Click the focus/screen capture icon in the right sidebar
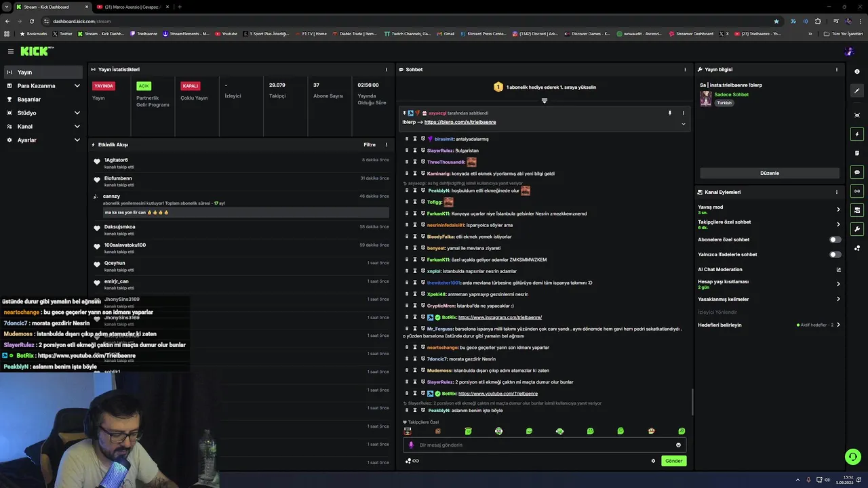The image size is (868, 488). [857, 115]
